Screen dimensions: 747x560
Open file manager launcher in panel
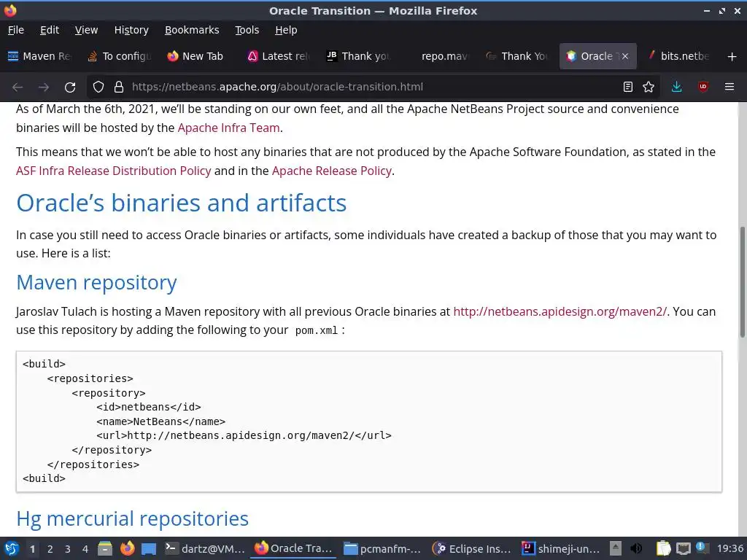(x=105, y=548)
